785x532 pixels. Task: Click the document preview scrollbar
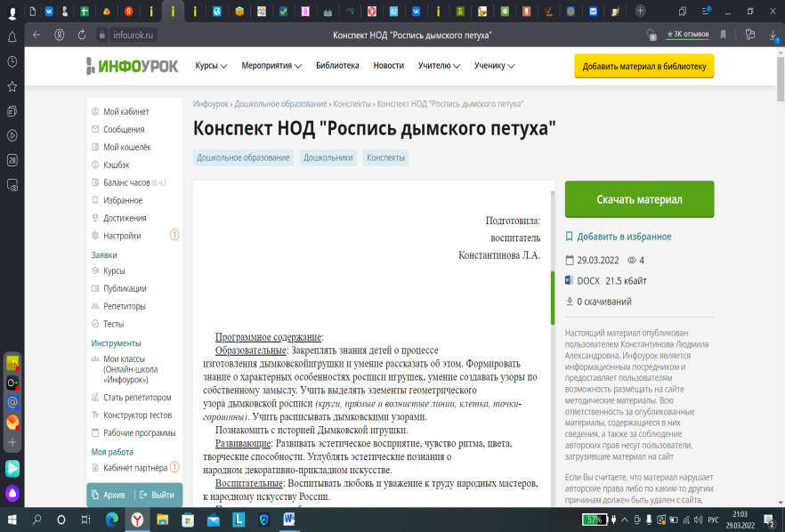pos(552,297)
